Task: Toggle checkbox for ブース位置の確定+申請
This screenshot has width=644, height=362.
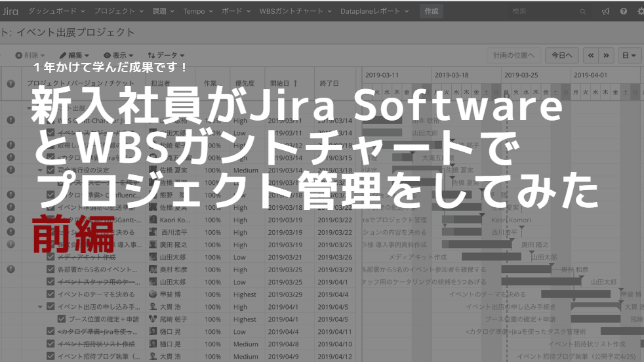Action: [62, 319]
